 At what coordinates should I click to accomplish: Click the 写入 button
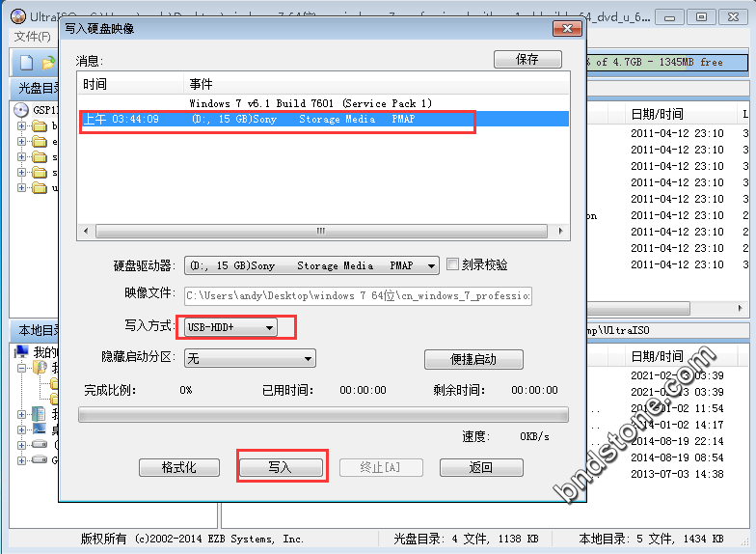282,467
